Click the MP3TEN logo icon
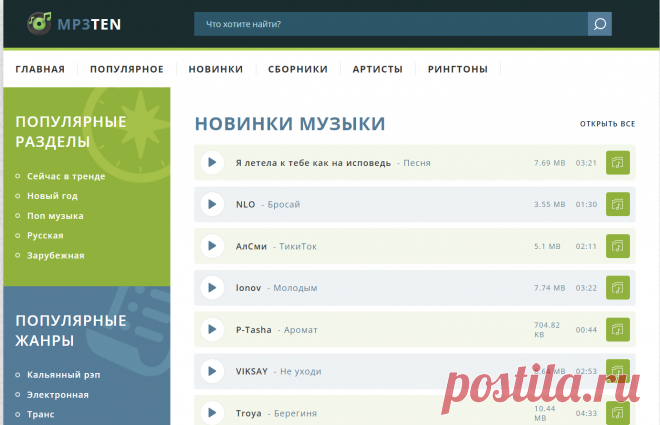The height and width of the screenshot is (425, 660). tap(40, 22)
